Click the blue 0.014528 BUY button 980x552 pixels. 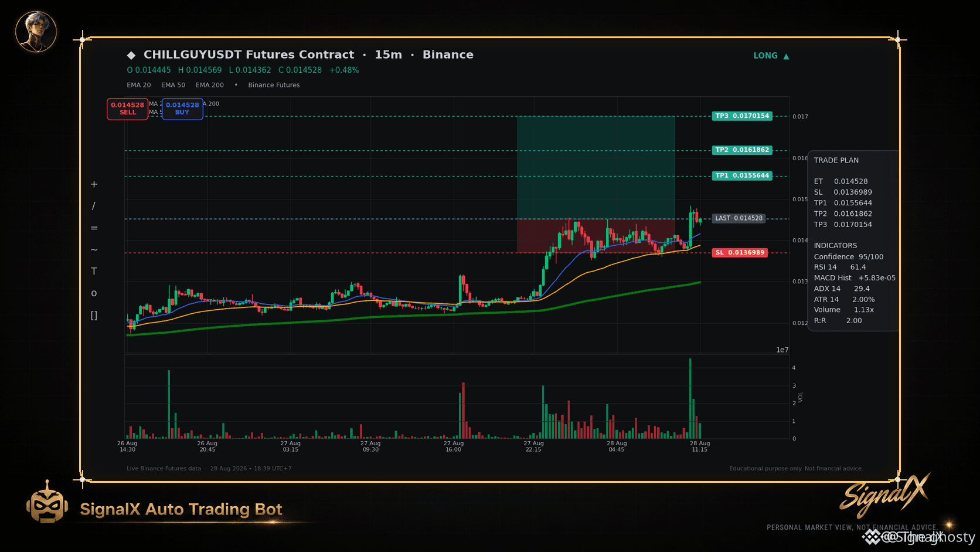click(182, 109)
